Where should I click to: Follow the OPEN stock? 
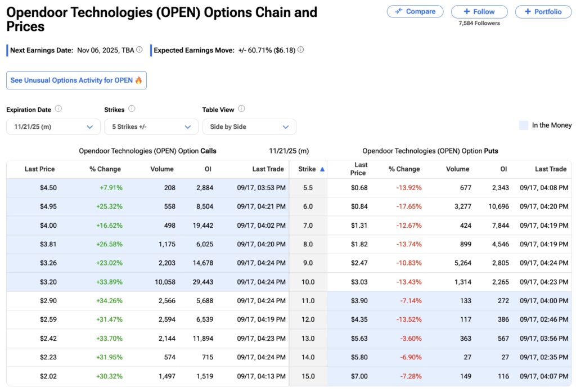[x=479, y=11]
